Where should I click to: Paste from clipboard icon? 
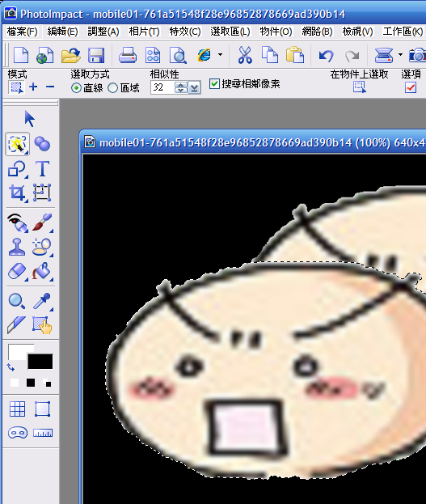pos(294,55)
